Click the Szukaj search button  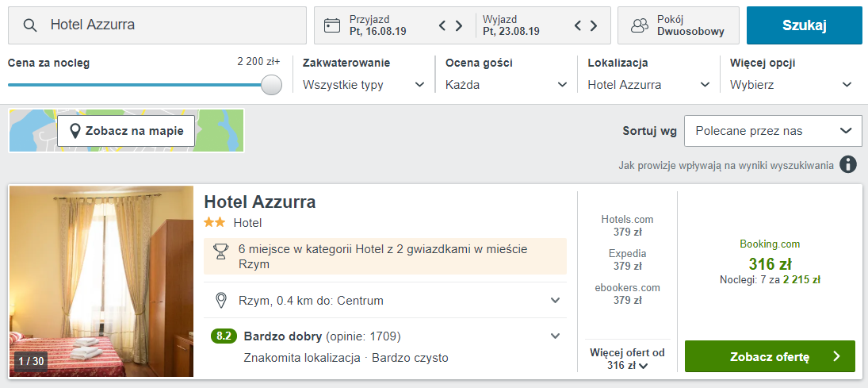coord(805,25)
